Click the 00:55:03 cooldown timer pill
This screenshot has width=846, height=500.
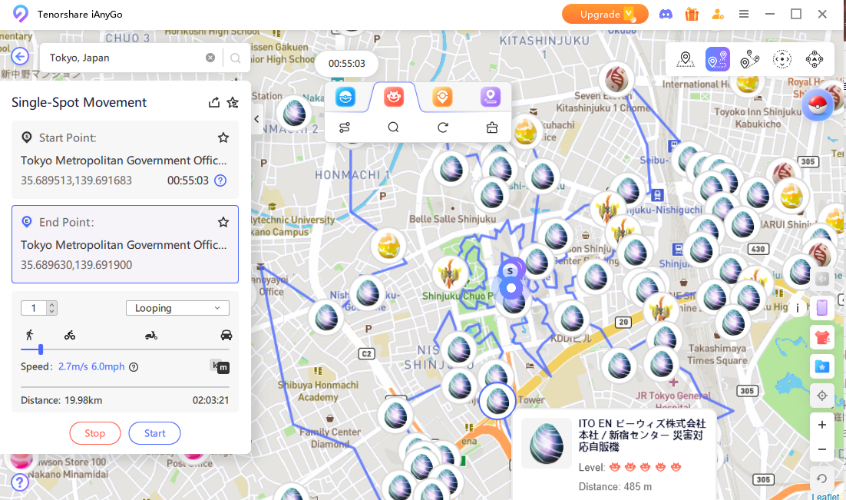tap(347, 64)
